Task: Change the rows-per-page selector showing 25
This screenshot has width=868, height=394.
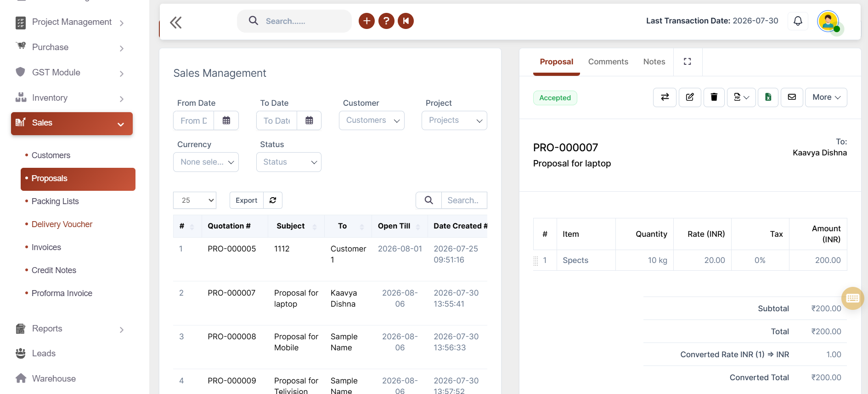Action: click(x=195, y=200)
